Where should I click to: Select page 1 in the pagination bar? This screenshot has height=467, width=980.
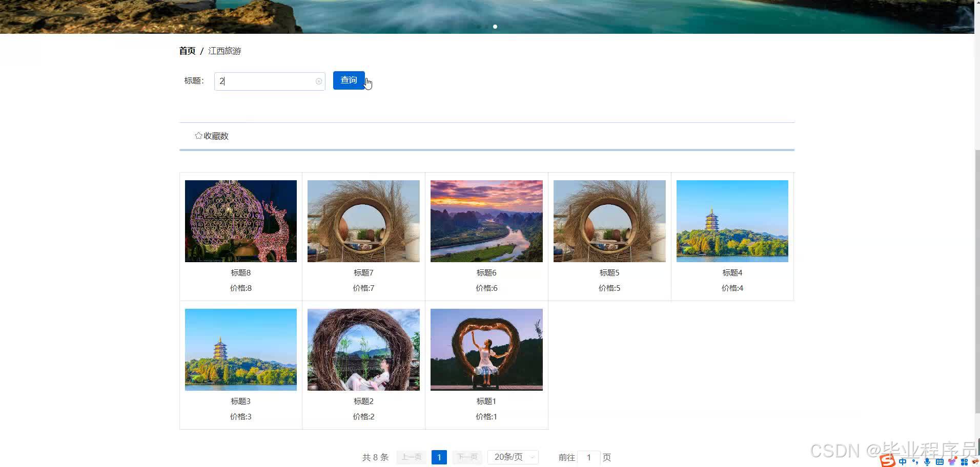pyautogui.click(x=439, y=457)
